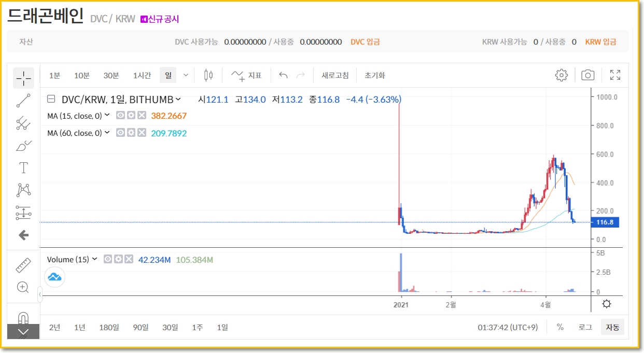
Task: Hide the MA 15 indicator
Action: pyautogui.click(x=121, y=116)
